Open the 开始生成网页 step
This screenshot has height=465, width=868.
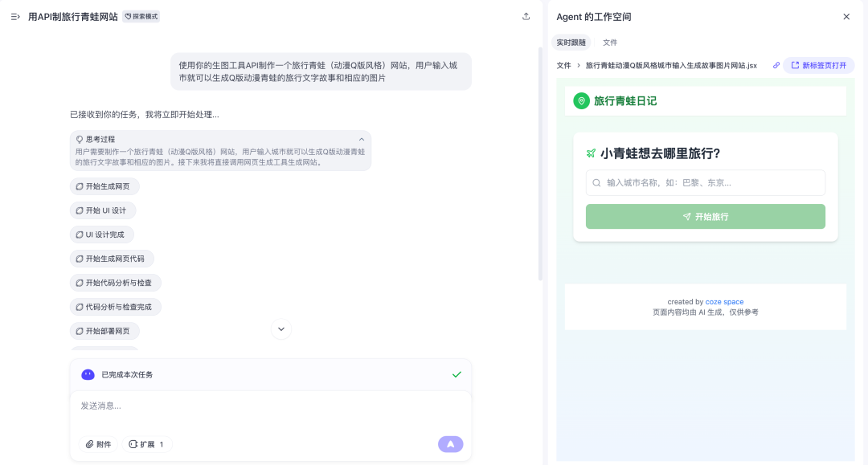click(104, 186)
